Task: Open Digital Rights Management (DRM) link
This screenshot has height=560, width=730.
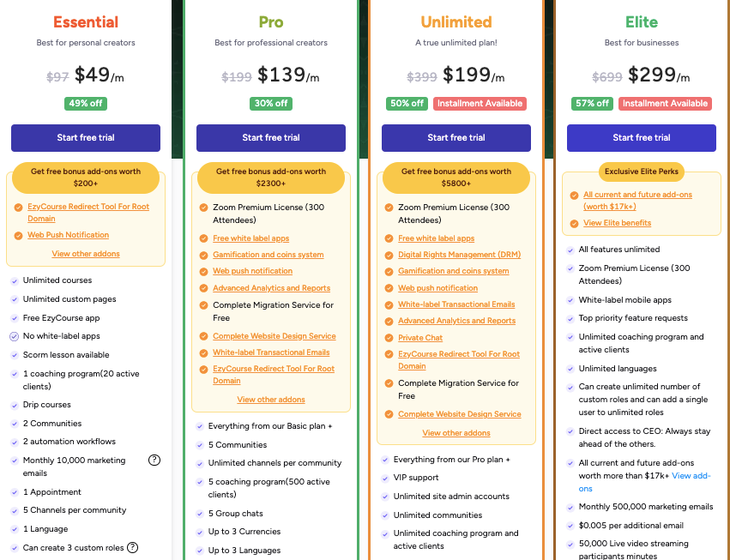Action: coord(459,255)
